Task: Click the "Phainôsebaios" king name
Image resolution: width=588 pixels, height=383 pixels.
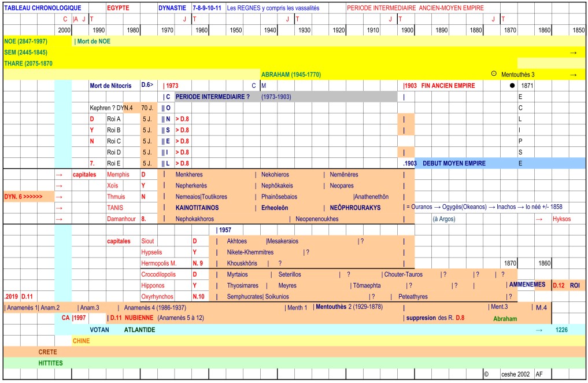Action: tap(279, 197)
